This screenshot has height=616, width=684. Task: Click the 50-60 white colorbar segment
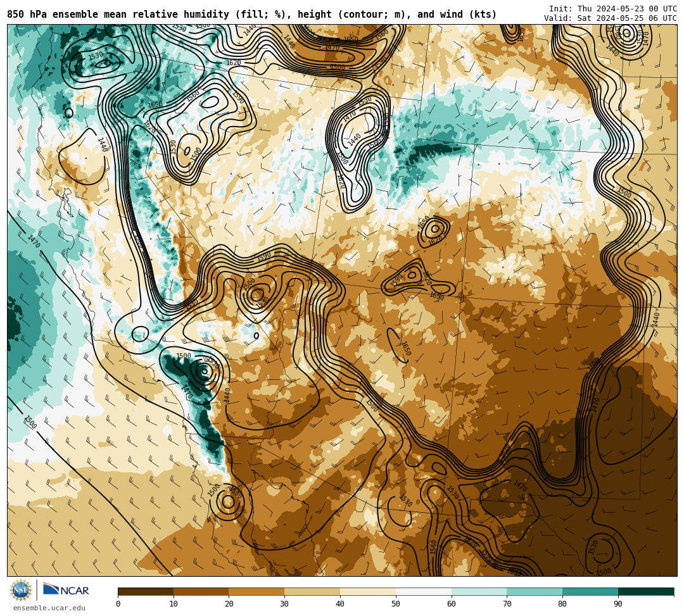click(x=424, y=591)
